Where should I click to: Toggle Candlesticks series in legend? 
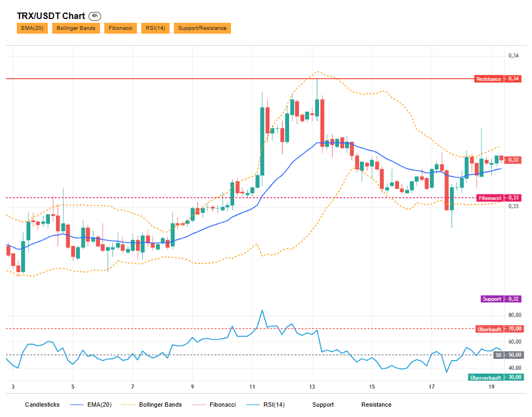tap(42, 405)
